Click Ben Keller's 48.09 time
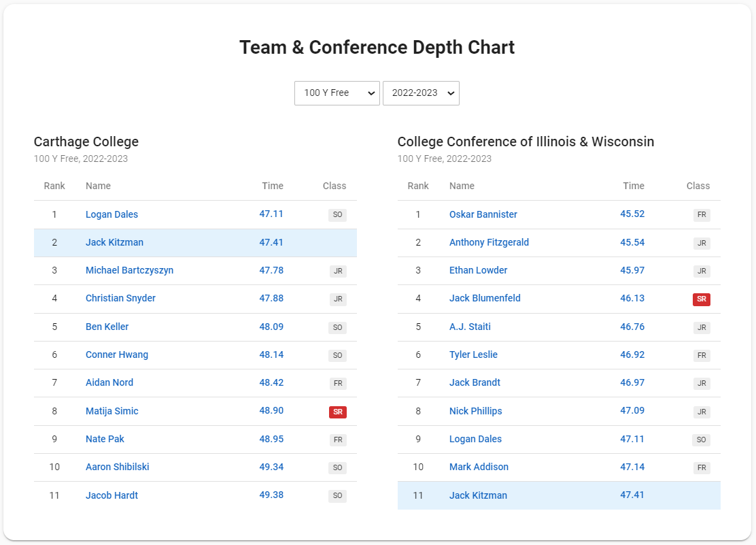 pos(271,327)
